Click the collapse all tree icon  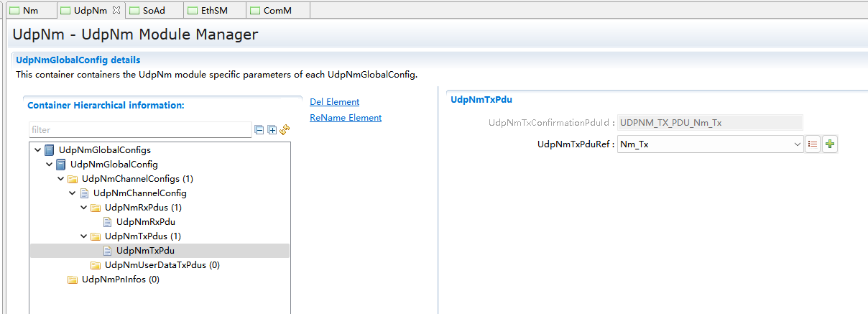(259, 130)
